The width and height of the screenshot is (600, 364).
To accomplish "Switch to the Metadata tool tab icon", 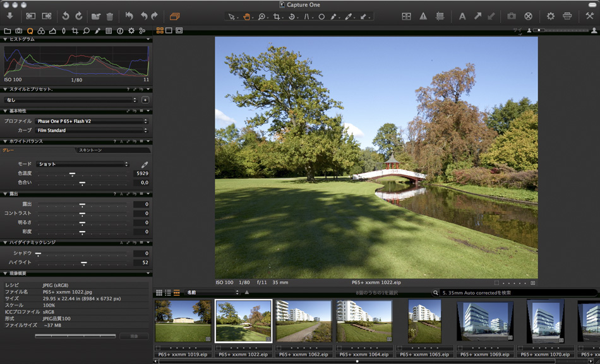I will (107, 30).
